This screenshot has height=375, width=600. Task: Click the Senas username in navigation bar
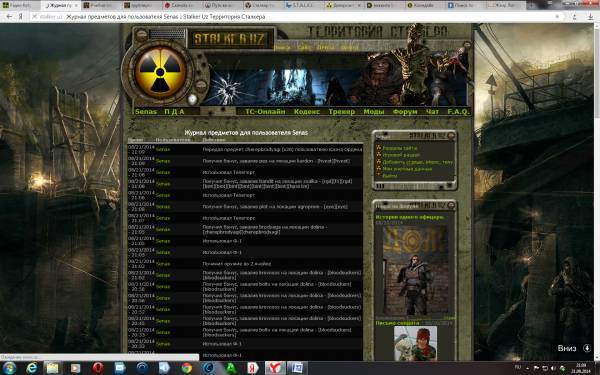146,112
